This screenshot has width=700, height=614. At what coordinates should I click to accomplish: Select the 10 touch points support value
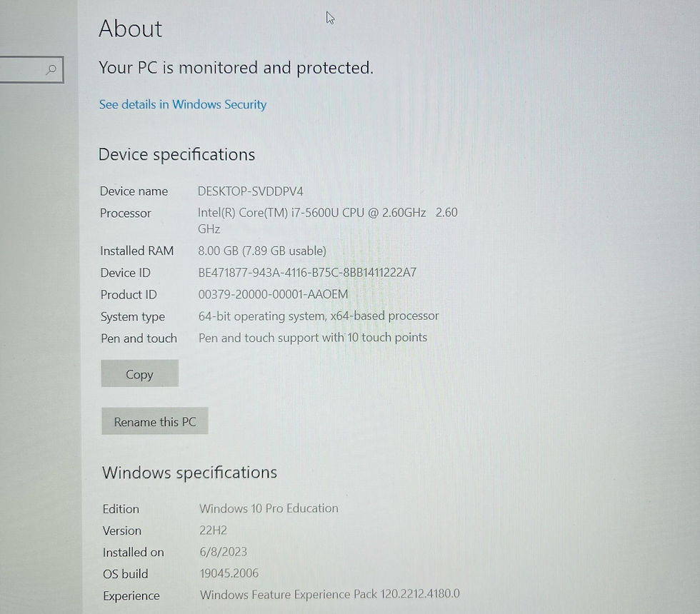click(x=313, y=338)
